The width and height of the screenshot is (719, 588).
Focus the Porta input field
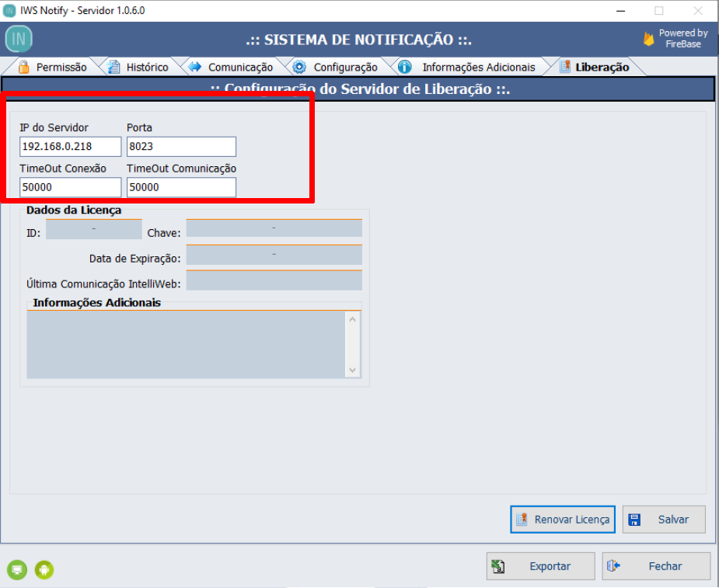(180, 147)
